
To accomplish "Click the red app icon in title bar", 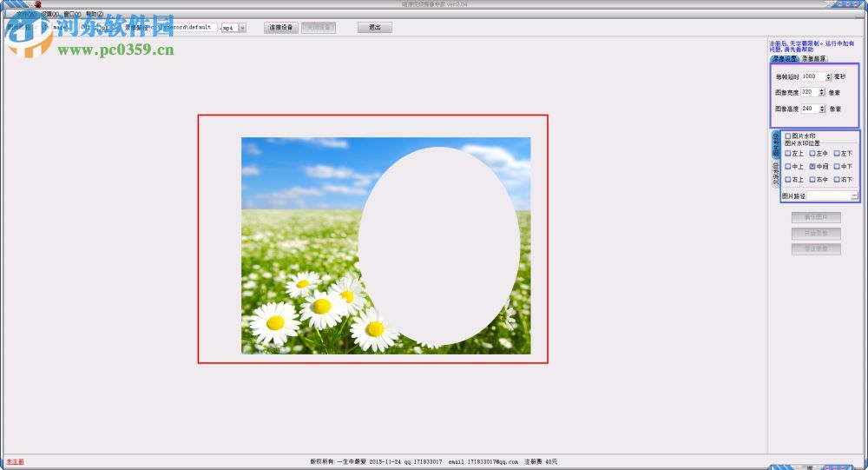I will 37,3.
